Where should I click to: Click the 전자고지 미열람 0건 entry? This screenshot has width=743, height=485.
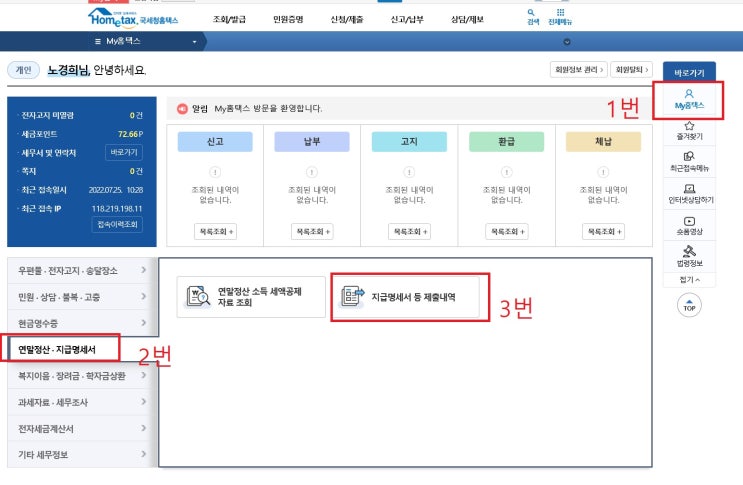pyautogui.click(x=82, y=116)
